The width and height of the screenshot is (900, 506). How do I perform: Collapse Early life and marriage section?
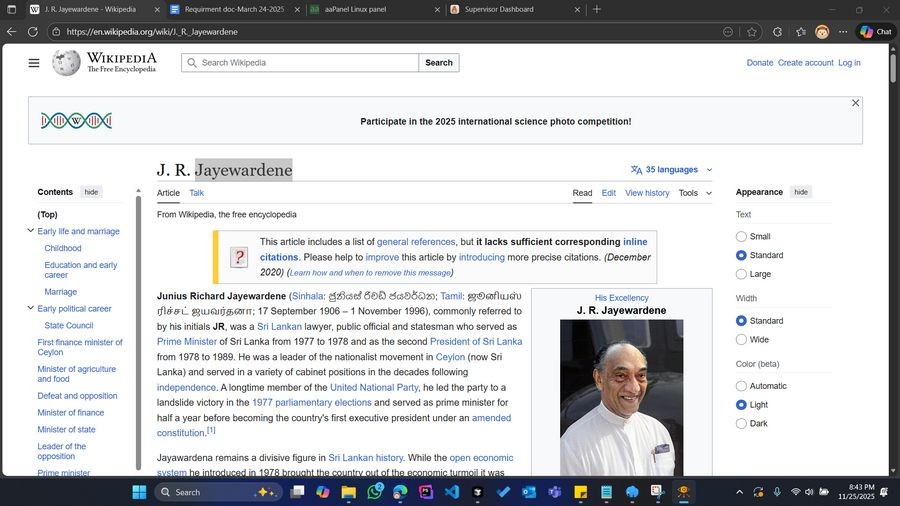[30, 231]
